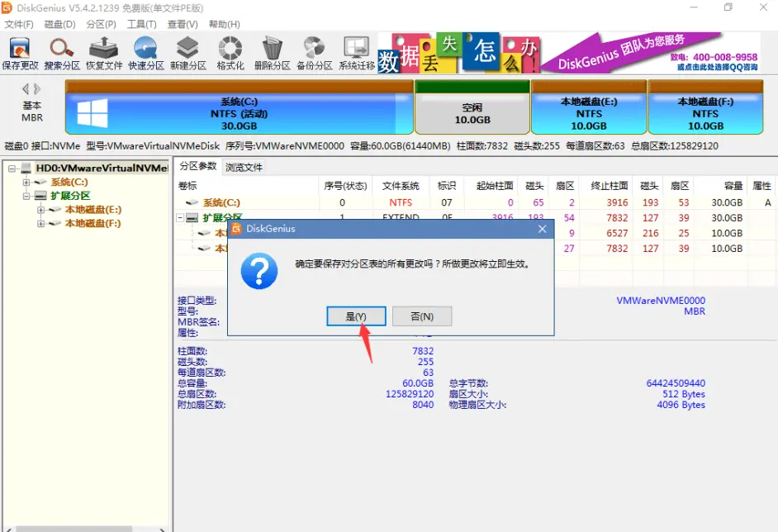The width and height of the screenshot is (778, 532).
Task: Select the 本地磁盘(F:) partition block in disk map
Action: click(705, 107)
